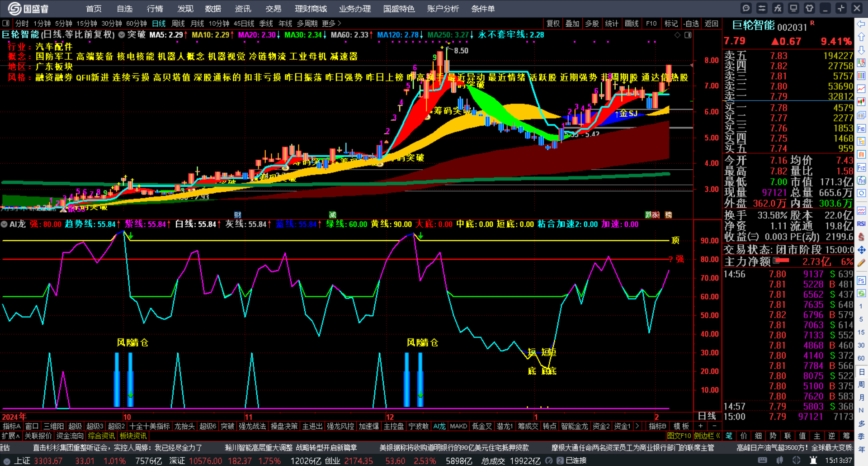The width and height of the screenshot is (868, 466).
Task: Select the 30-minute period in right sidebar
Action: tap(861, 345)
